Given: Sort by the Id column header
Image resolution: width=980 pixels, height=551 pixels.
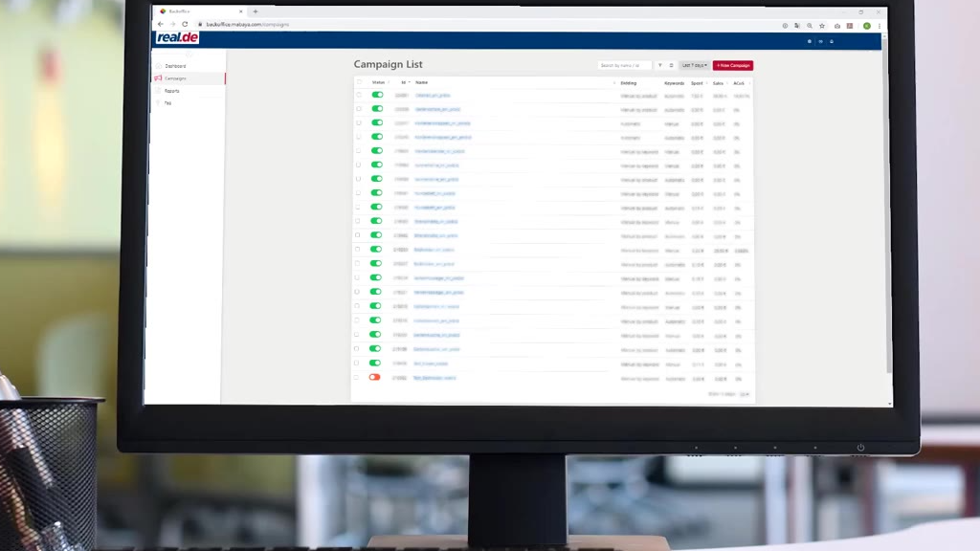Looking at the screenshot, I should (x=404, y=82).
